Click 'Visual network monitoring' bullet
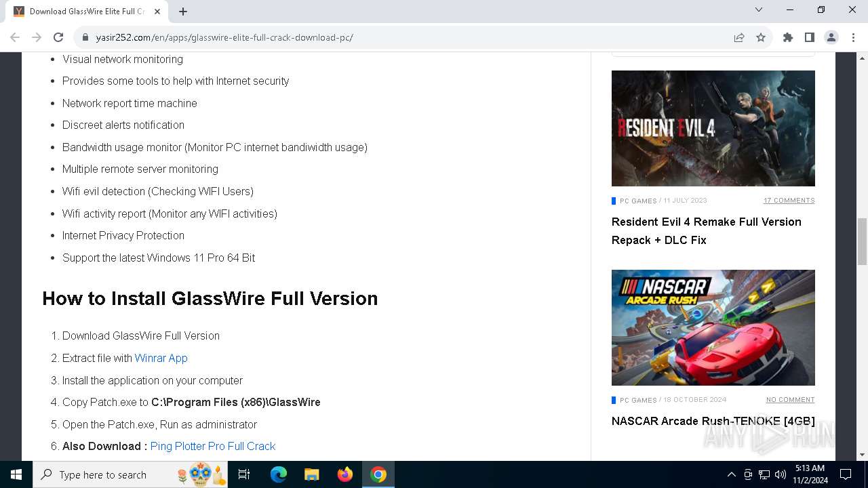868x488 pixels. point(123,59)
